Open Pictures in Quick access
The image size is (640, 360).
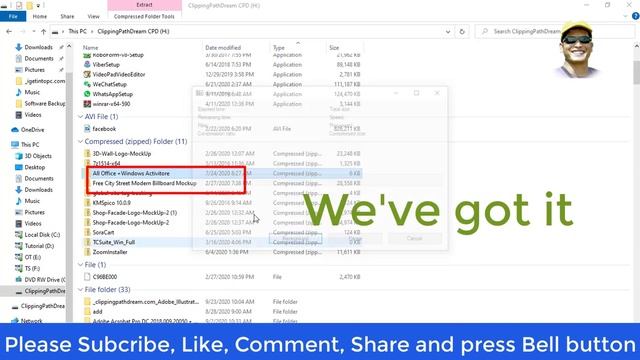coord(35,70)
